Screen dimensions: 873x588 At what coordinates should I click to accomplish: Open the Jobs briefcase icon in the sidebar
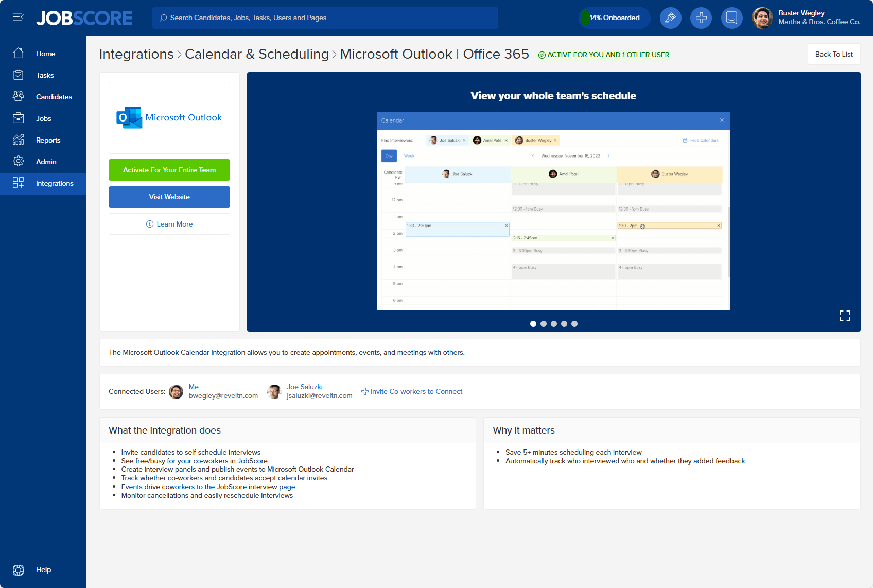pos(18,118)
